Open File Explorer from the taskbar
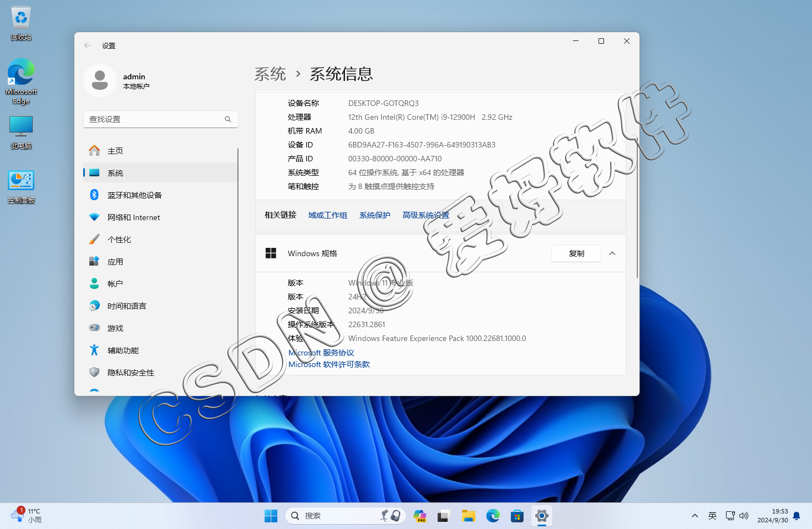 (x=469, y=516)
